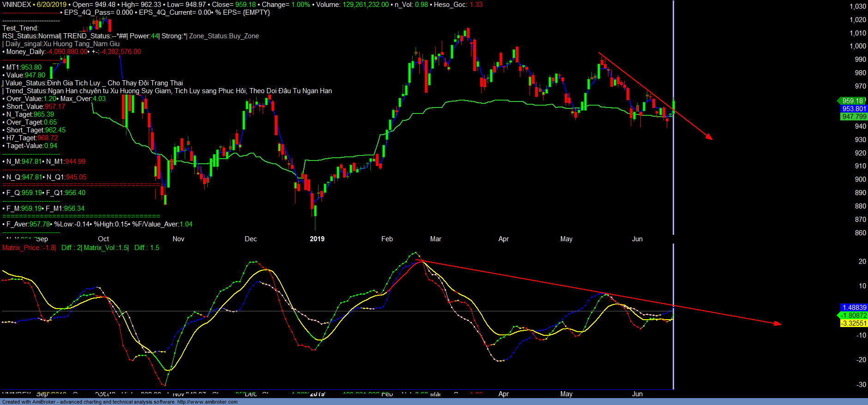The height and width of the screenshot is (405, 868).
Task: Click Mar on the upper chart time axis
Action: [435, 239]
